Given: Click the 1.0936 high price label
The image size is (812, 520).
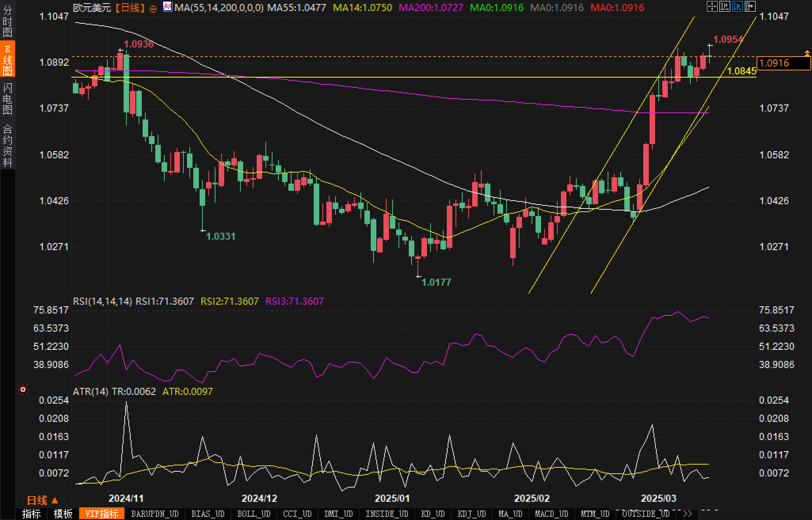Looking at the screenshot, I should pyautogui.click(x=139, y=44).
